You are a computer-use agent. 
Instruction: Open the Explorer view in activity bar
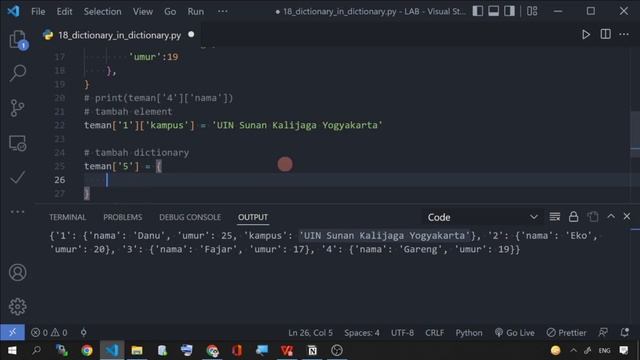pyautogui.click(x=18, y=40)
